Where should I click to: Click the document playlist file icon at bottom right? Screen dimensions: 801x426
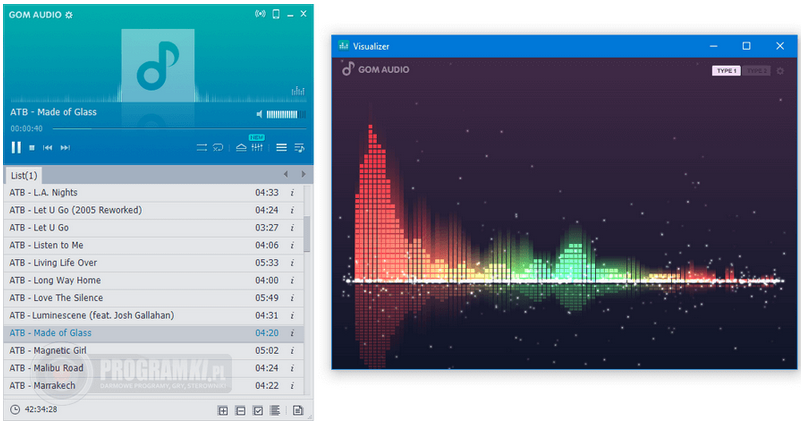pyautogui.click(x=298, y=410)
